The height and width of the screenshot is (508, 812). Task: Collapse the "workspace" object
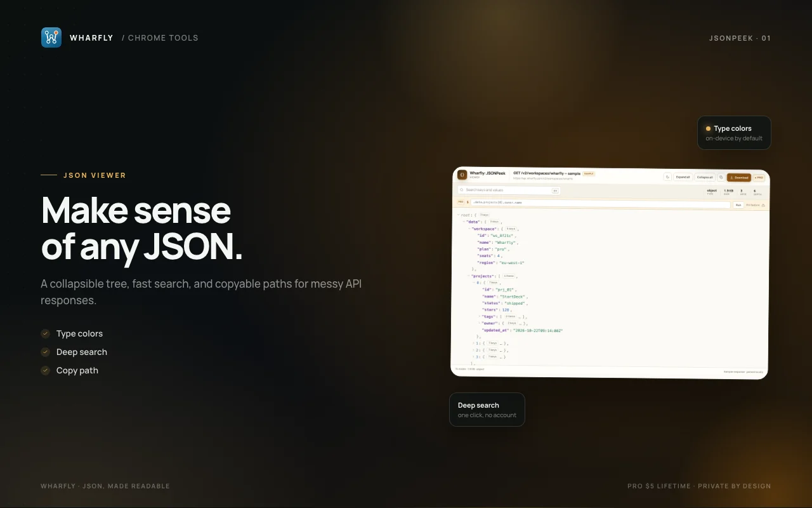pyautogui.click(x=469, y=229)
